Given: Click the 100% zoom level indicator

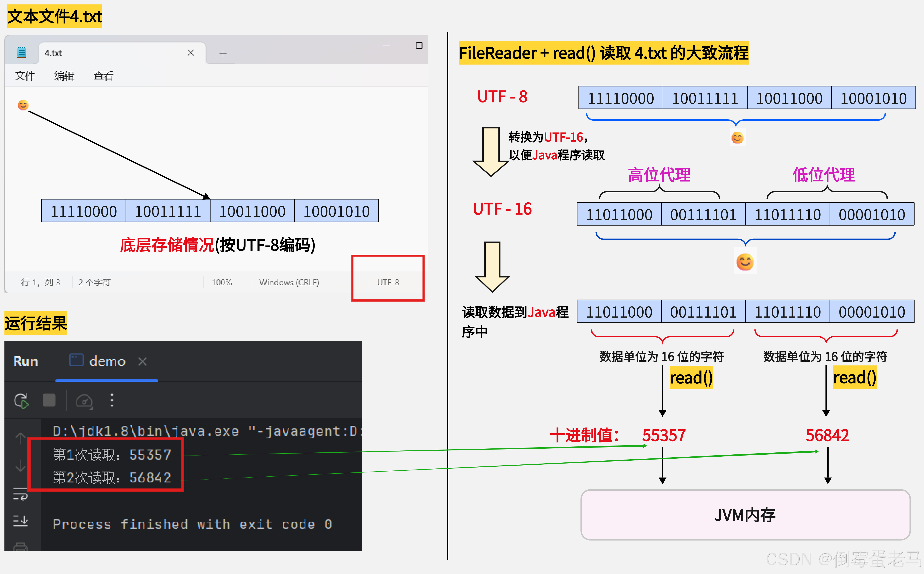Looking at the screenshot, I should click(x=221, y=282).
